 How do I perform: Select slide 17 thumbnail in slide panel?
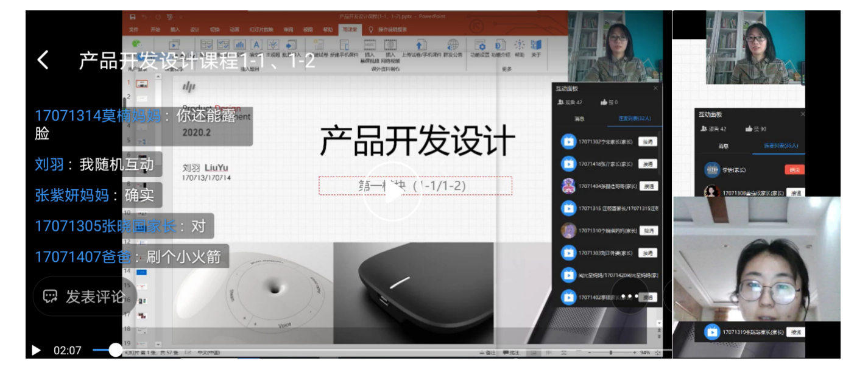tap(141, 315)
